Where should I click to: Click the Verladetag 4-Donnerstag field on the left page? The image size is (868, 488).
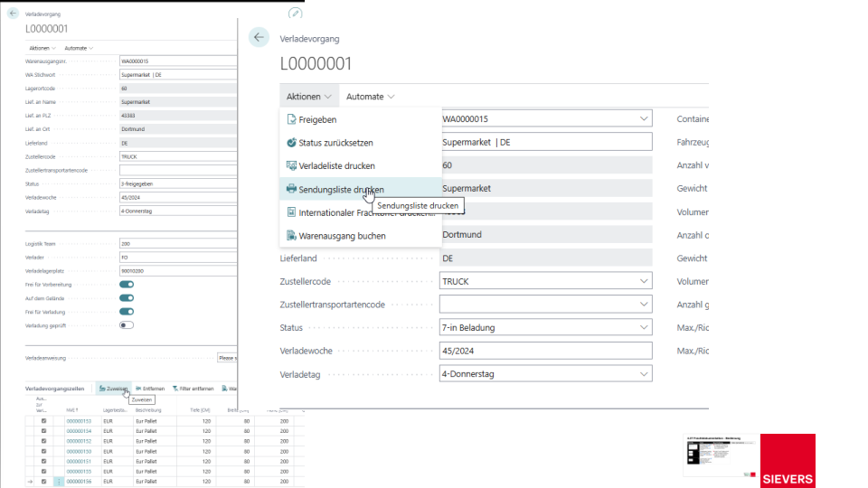pyautogui.click(x=178, y=211)
